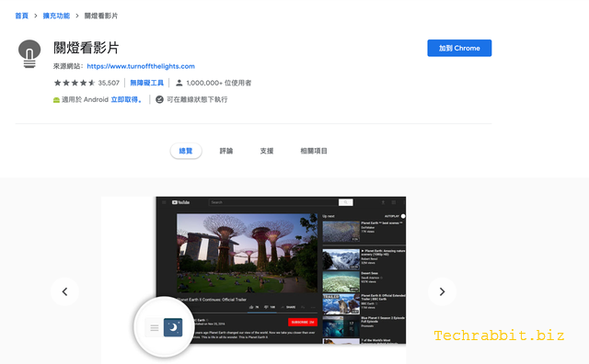Open the snowy mountain video thumbnail
Viewport: 589px width, 364px height.
341,259
